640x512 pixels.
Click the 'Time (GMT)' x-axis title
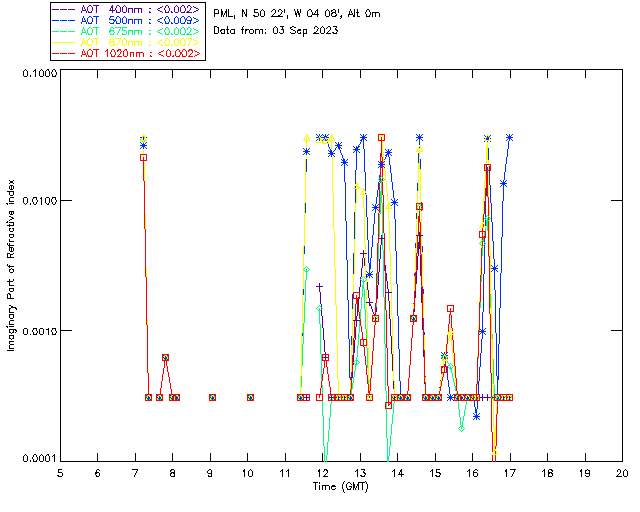point(341,487)
